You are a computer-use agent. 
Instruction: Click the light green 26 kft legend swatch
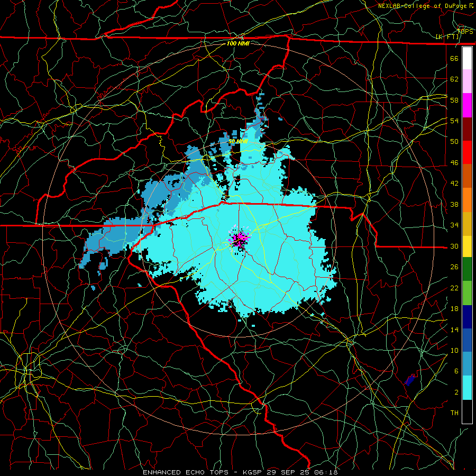pos(467,293)
